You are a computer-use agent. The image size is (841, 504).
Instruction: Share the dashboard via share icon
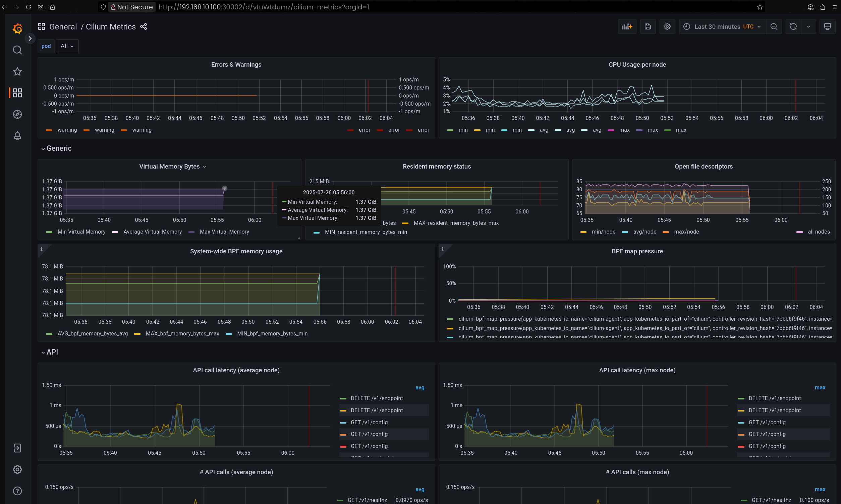[144, 26]
